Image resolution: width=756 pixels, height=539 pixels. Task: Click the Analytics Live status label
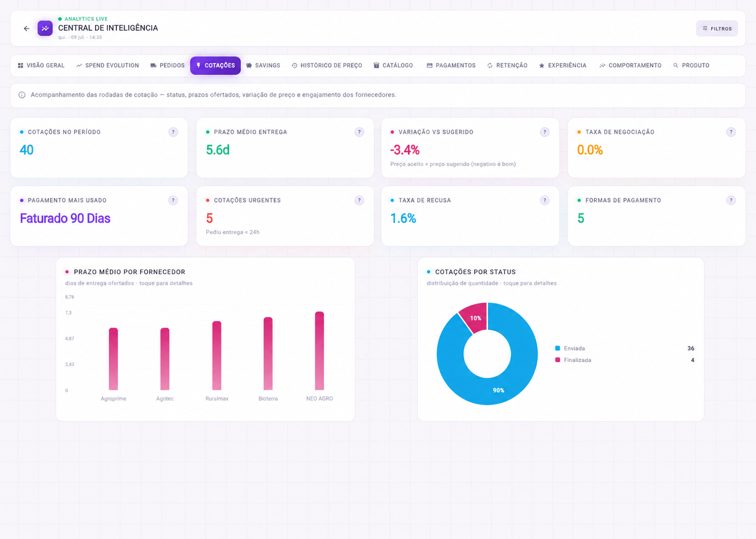click(x=86, y=19)
